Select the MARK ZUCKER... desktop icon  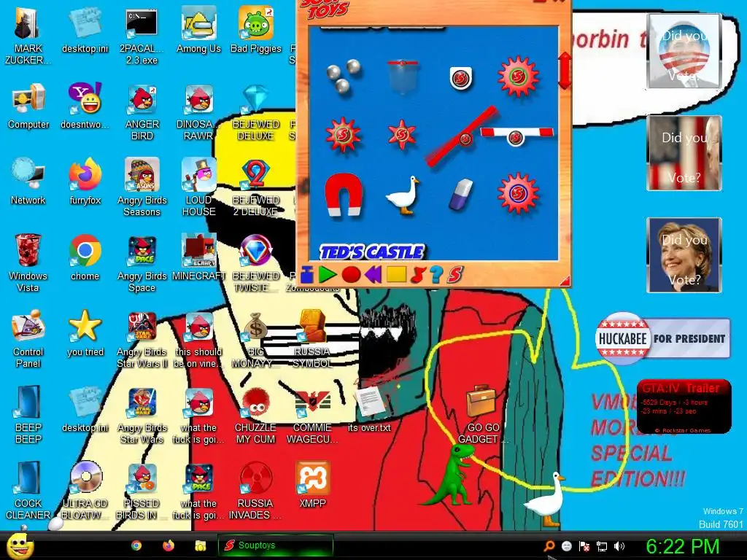pyautogui.click(x=28, y=36)
